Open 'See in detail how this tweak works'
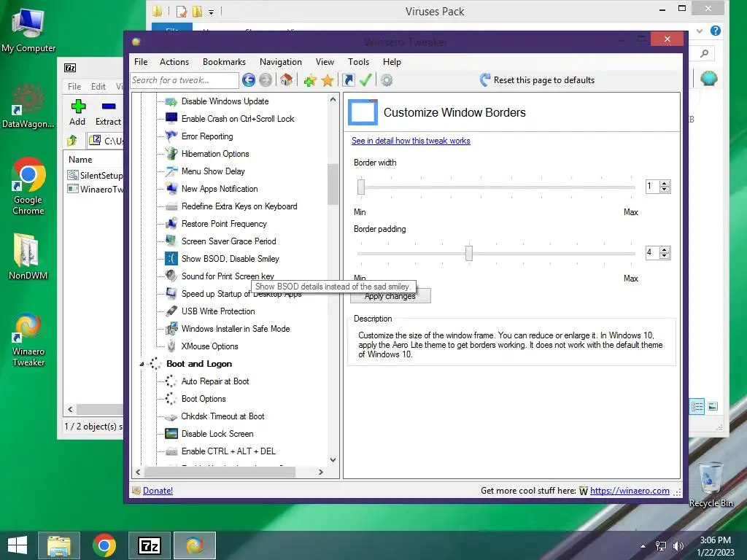This screenshot has width=747, height=560. click(x=411, y=141)
